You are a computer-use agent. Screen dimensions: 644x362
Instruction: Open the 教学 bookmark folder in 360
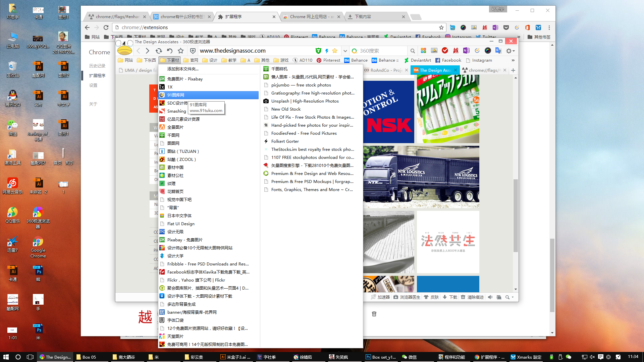click(229, 60)
